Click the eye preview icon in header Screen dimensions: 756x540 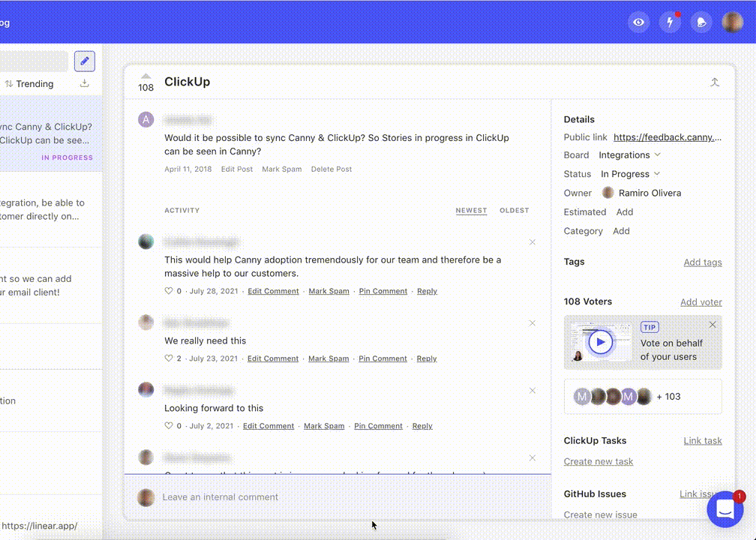click(x=638, y=22)
